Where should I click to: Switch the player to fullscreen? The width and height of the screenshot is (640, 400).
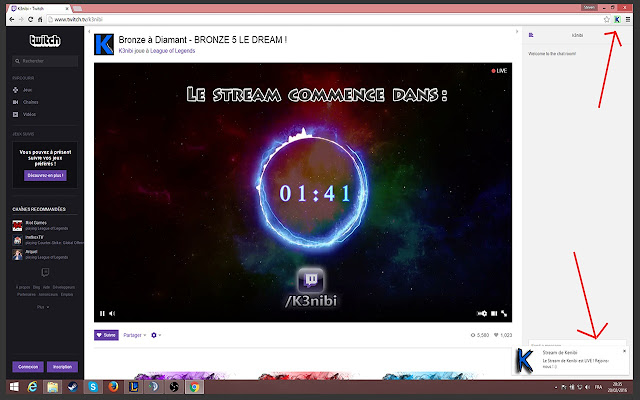(x=504, y=313)
